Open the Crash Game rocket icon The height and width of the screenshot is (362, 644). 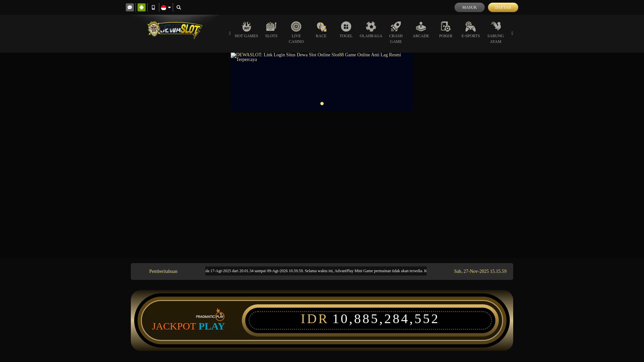pos(396,26)
